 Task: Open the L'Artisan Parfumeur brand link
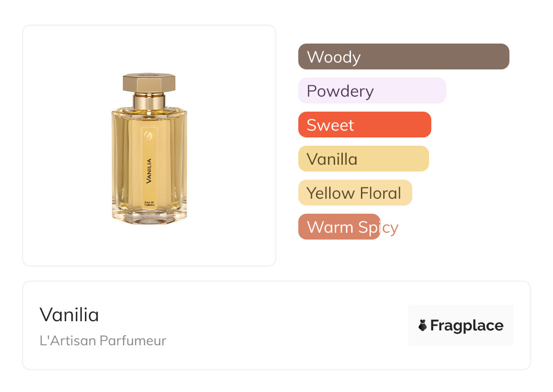(103, 340)
